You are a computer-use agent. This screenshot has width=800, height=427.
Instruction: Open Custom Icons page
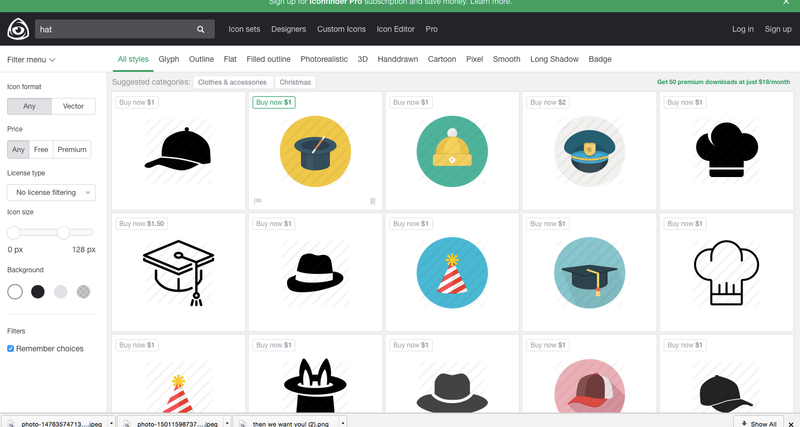pyautogui.click(x=341, y=29)
